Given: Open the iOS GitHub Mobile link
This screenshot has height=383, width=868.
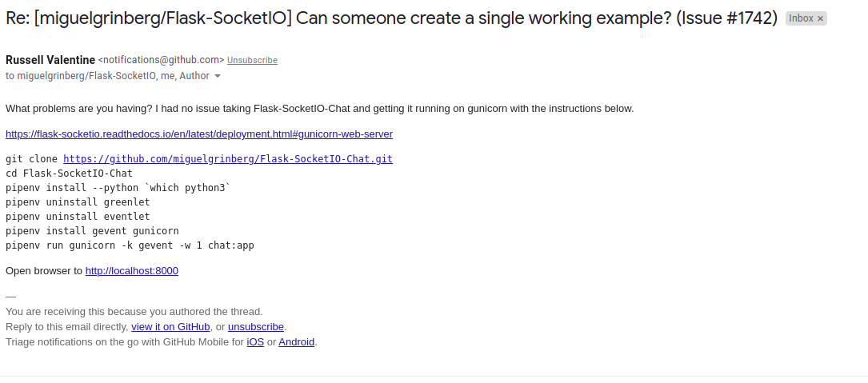Looking at the screenshot, I should pyautogui.click(x=255, y=342).
